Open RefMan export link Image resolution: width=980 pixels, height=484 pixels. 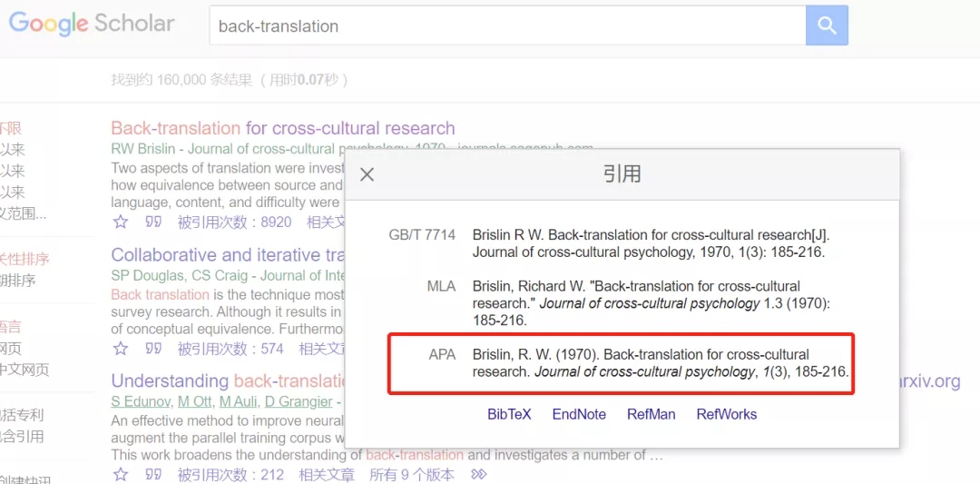point(651,414)
